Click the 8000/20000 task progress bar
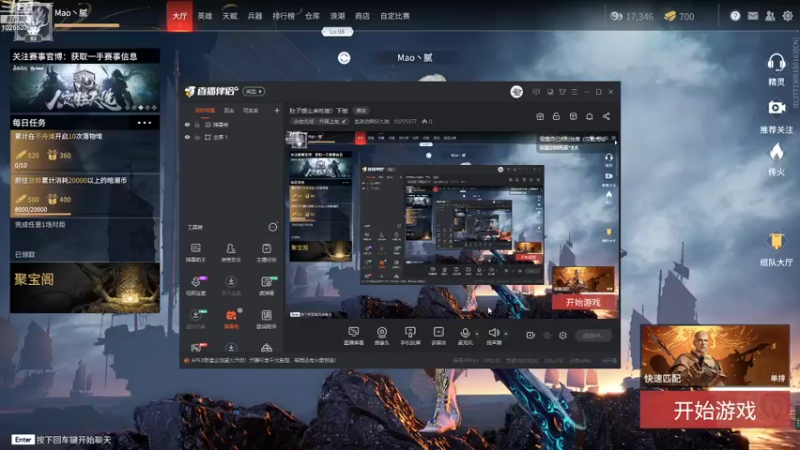 (43, 213)
